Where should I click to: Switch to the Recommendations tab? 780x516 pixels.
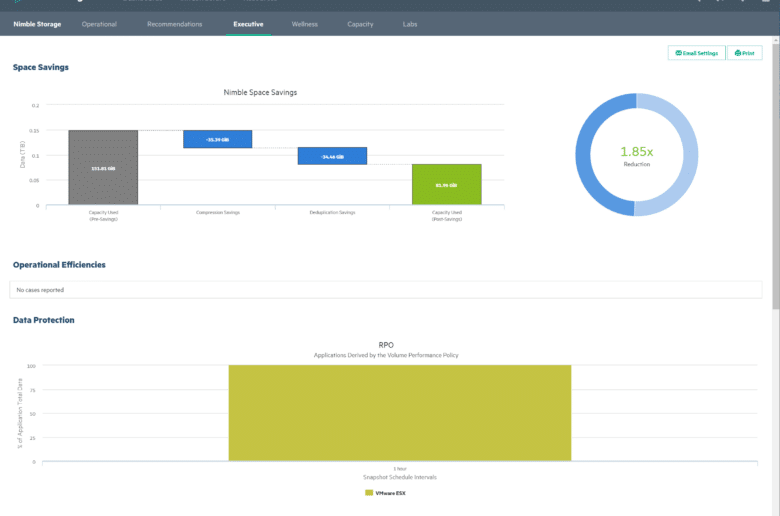click(x=175, y=24)
